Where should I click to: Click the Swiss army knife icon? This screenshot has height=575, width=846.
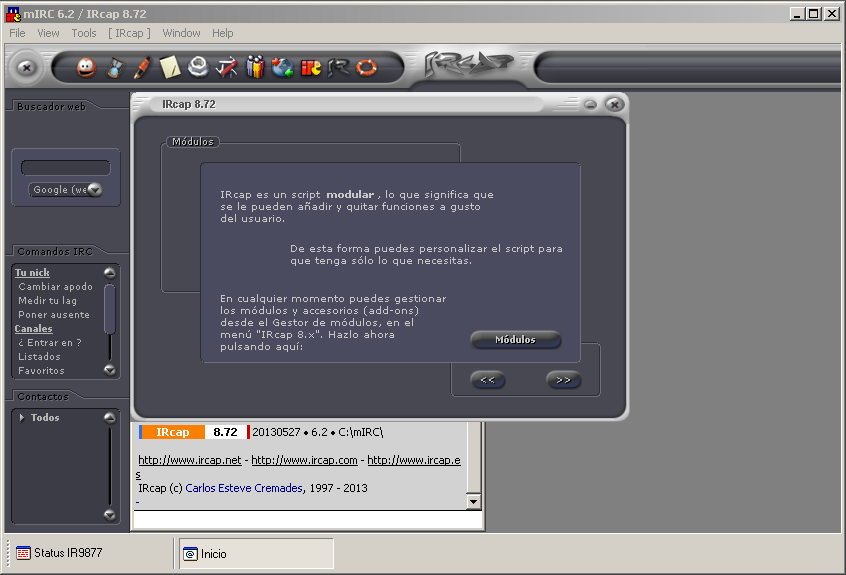pyautogui.click(x=227, y=68)
